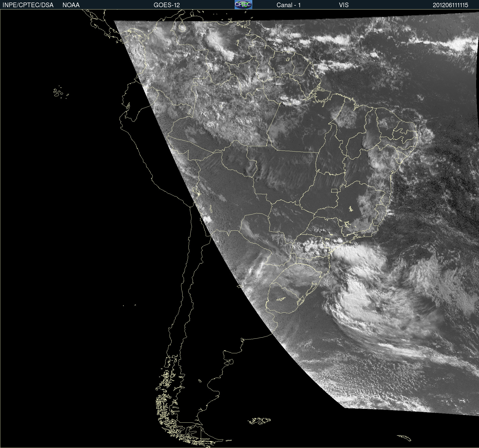
Task: Select the GOES-12 satellite label
Action: tap(167, 5)
